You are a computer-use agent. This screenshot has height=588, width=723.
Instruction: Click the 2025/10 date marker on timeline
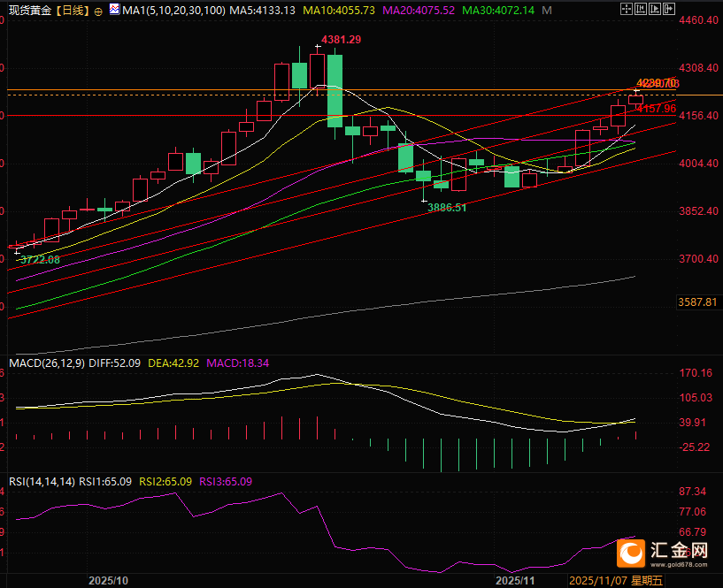pyautogui.click(x=109, y=581)
